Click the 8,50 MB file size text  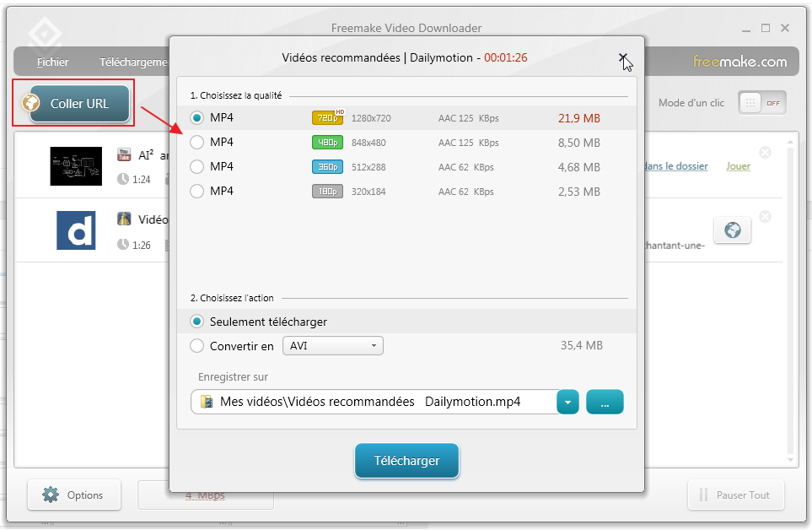(579, 143)
